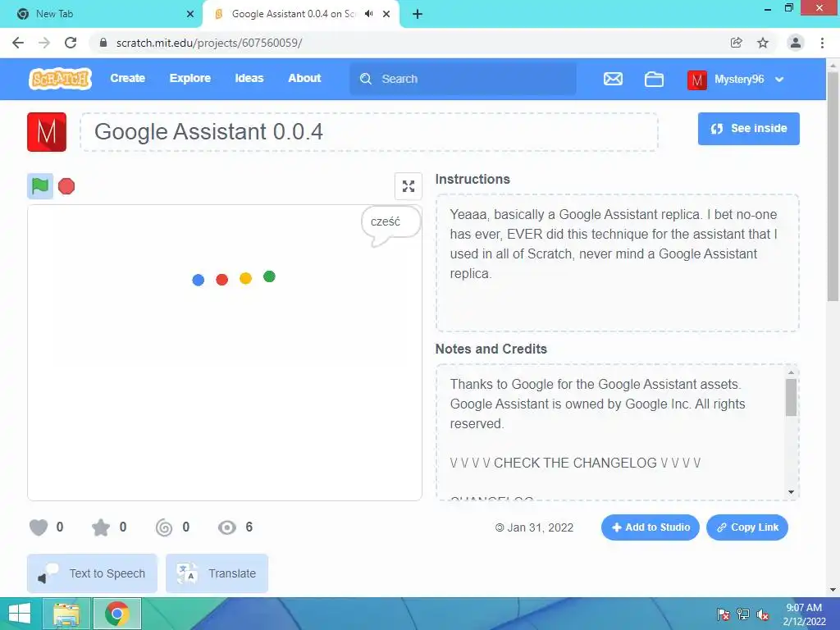840x630 pixels.
Task: Open the My Stuff folder icon
Action: point(654,80)
